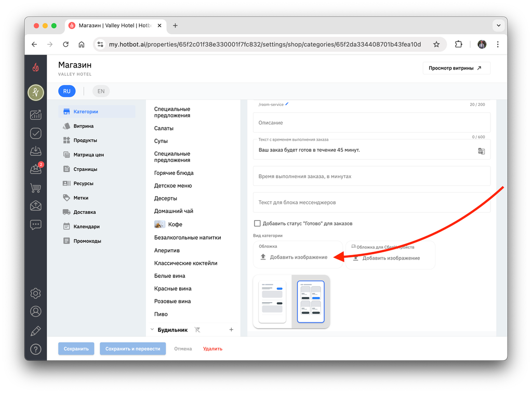Open the reviews star icon with badge 2
This screenshot has height=393, width=532.
point(36,169)
